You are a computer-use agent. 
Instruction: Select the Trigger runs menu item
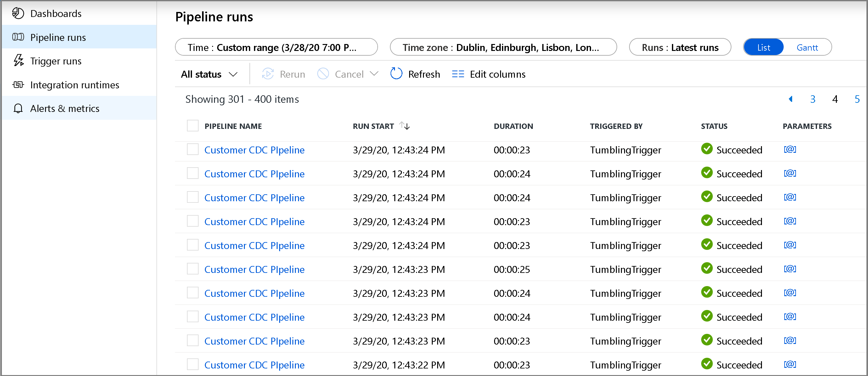tap(56, 61)
